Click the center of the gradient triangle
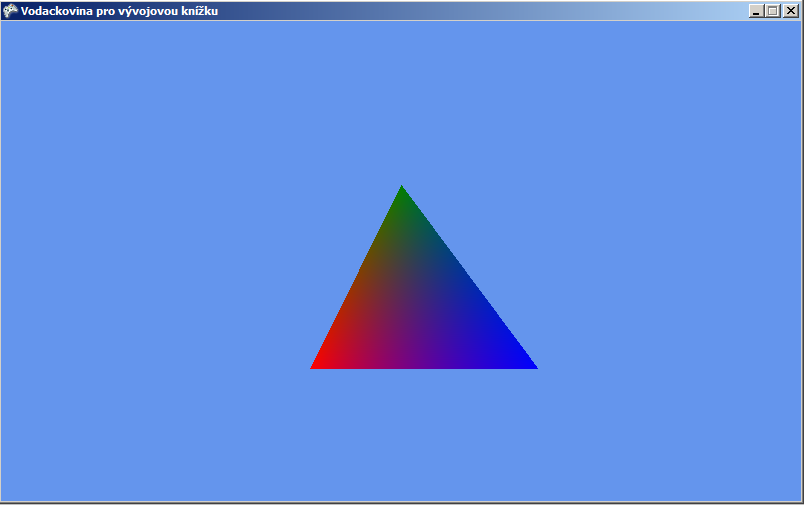Image resolution: width=804 pixels, height=505 pixels. (x=416, y=308)
